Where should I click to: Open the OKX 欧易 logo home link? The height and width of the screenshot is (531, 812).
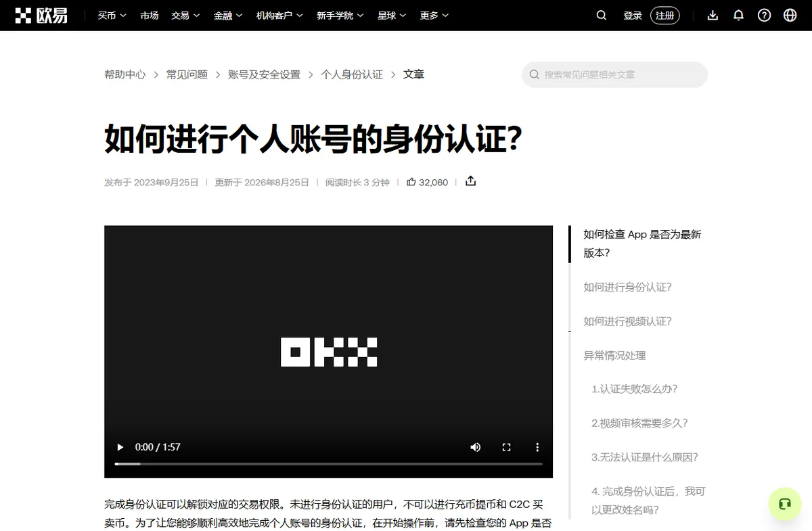tap(41, 15)
